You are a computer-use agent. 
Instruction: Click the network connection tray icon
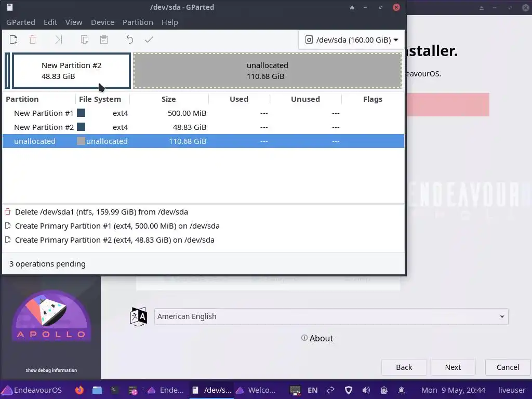(330, 390)
